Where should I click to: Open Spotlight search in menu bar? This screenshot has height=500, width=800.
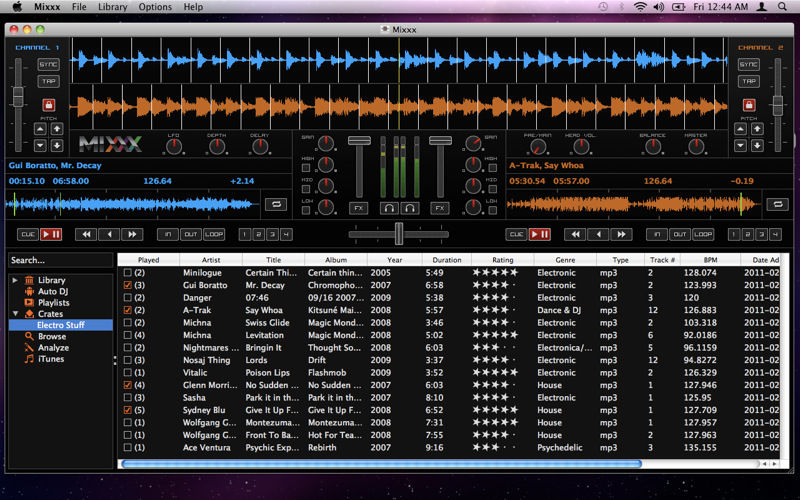(x=782, y=7)
